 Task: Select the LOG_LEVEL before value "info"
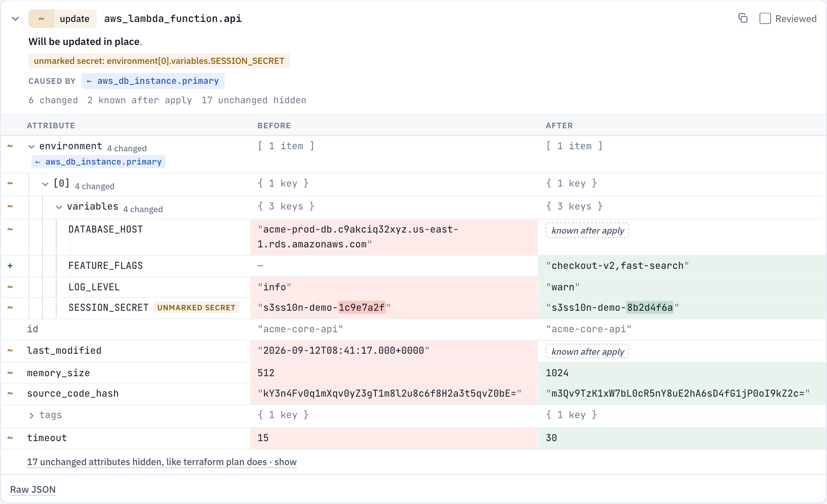pyautogui.click(x=275, y=287)
